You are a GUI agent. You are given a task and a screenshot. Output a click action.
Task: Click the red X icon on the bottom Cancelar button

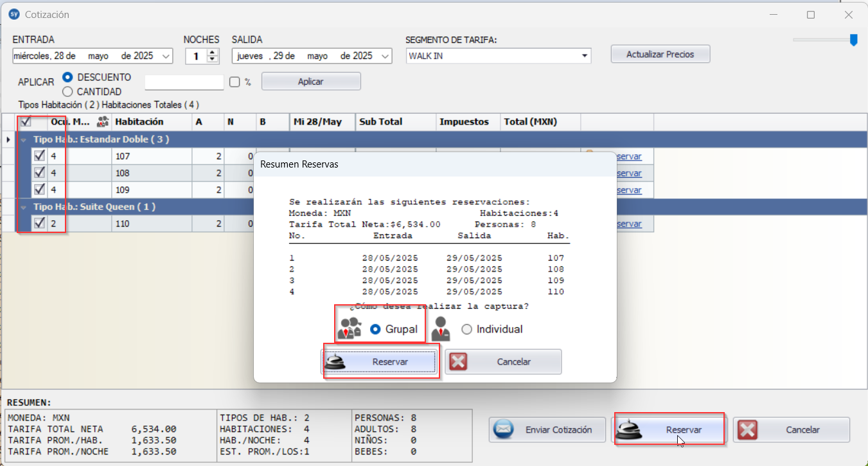[747, 429]
